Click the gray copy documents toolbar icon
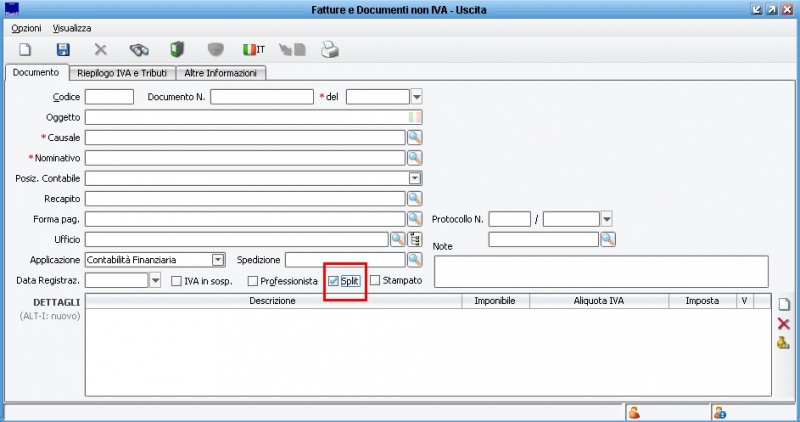 (292, 49)
